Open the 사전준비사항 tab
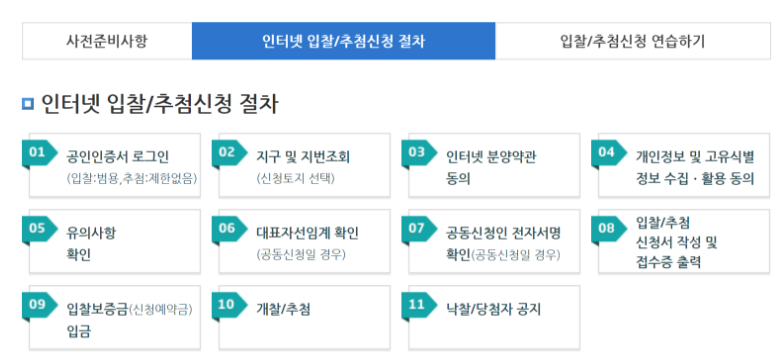 (x=107, y=41)
